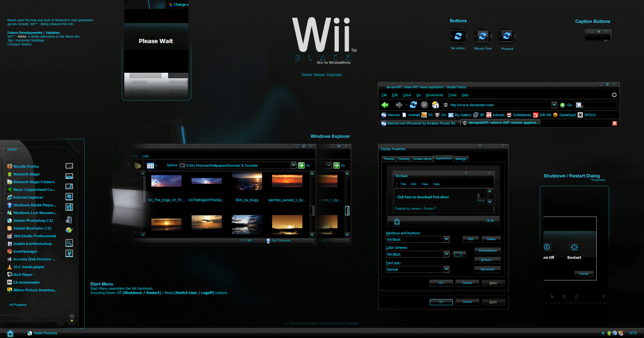Click the grey Forward arrow in Firefox
The width and height of the screenshot is (644, 338).
399,105
